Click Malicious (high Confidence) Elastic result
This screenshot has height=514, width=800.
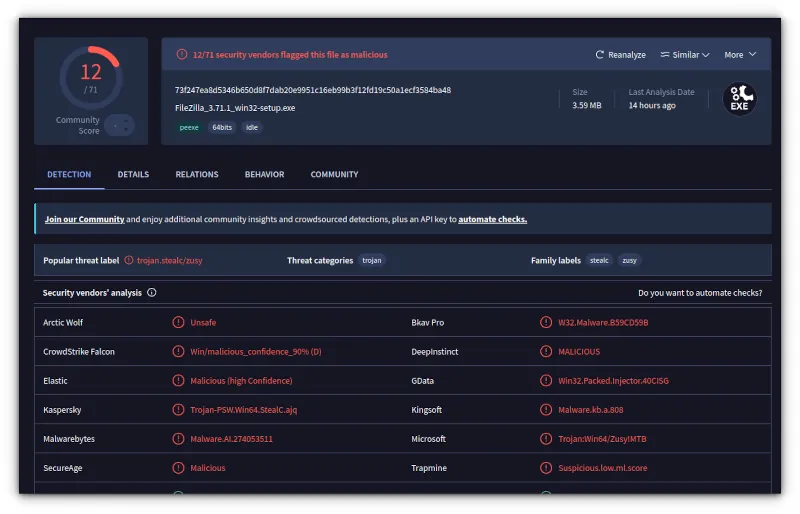(241, 381)
